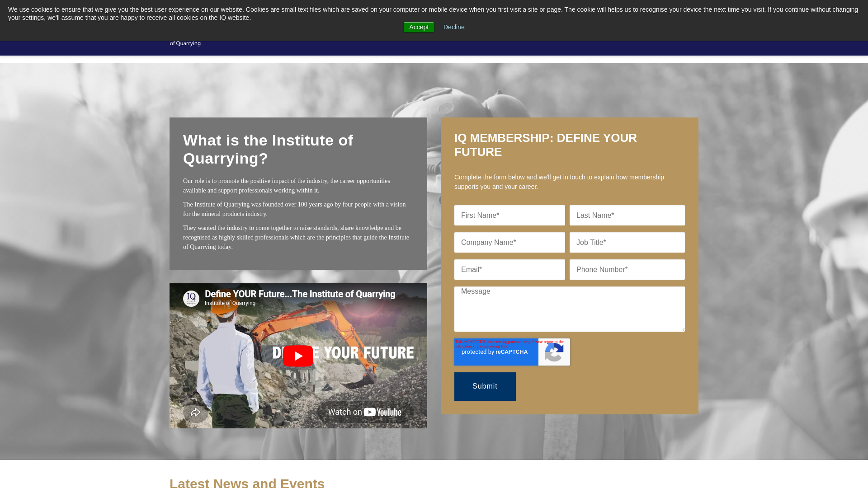Focus the Company Name field
868x488 pixels.
coord(509,243)
